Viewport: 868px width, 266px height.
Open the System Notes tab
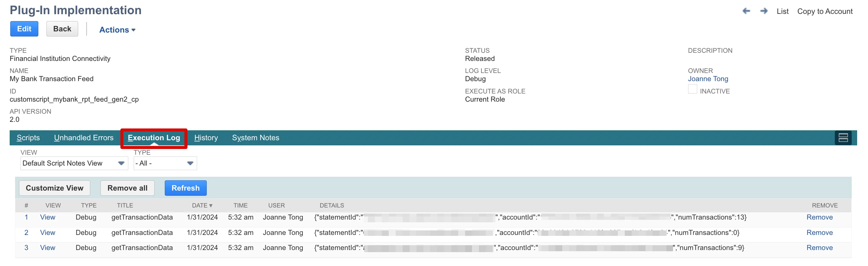click(255, 138)
